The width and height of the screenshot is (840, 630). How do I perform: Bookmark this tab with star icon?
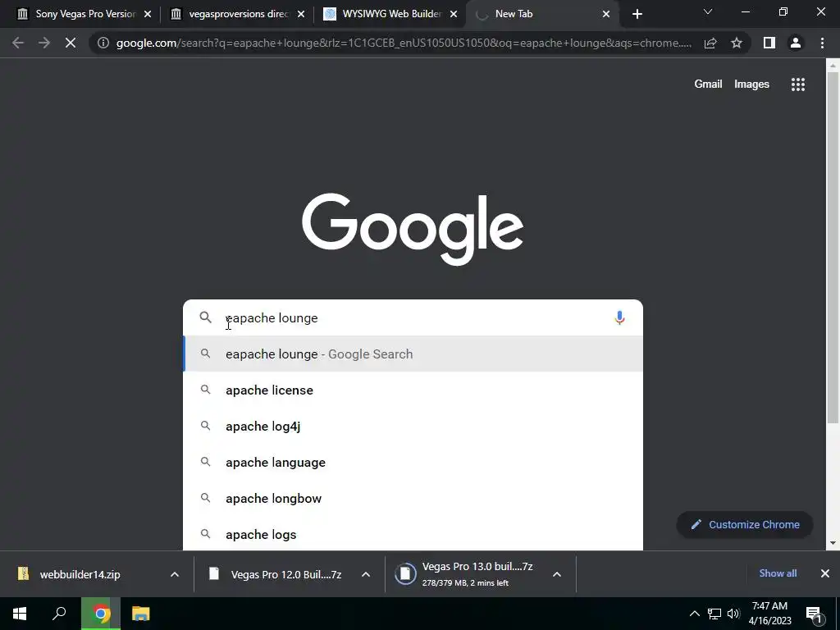pyautogui.click(x=737, y=43)
